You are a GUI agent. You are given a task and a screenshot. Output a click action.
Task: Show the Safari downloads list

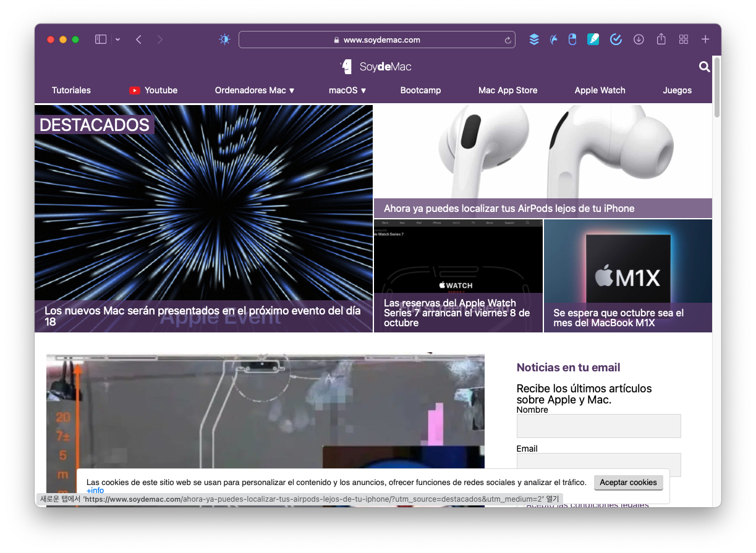click(x=639, y=40)
